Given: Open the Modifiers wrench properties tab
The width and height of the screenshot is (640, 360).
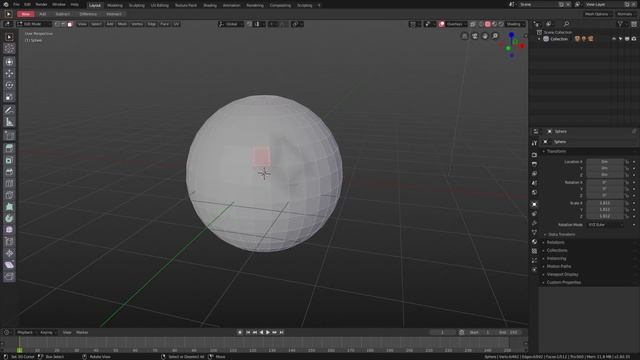Looking at the screenshot, I should [534, 223].
